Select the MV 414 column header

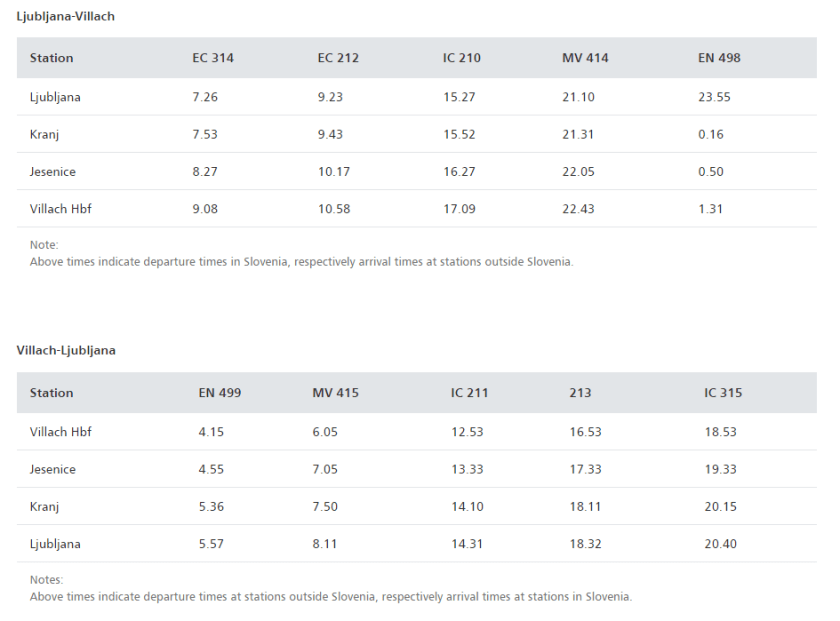[x=585, y=58]
